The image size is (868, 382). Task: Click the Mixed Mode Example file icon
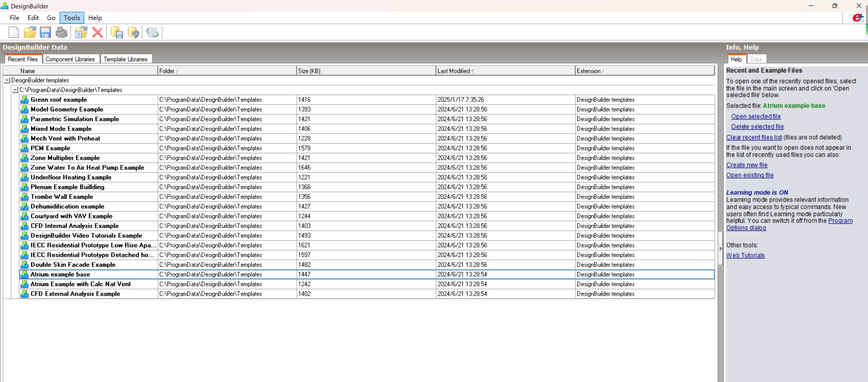tap(24, 129)
